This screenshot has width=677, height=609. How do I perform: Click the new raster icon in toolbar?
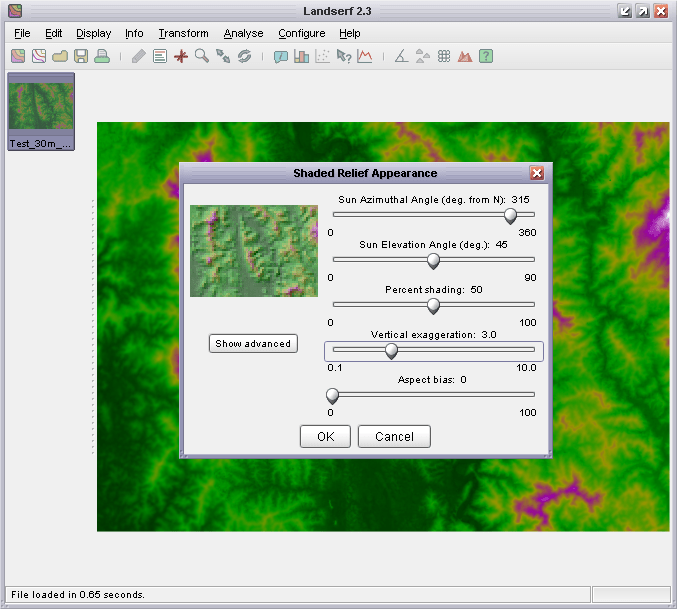point(18,56)
